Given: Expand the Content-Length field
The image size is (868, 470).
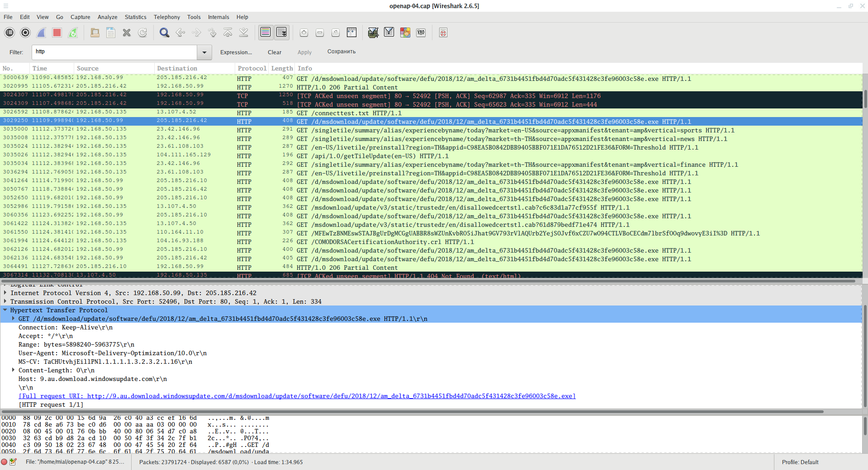Looking at the screenshot, I should point(13,370).
